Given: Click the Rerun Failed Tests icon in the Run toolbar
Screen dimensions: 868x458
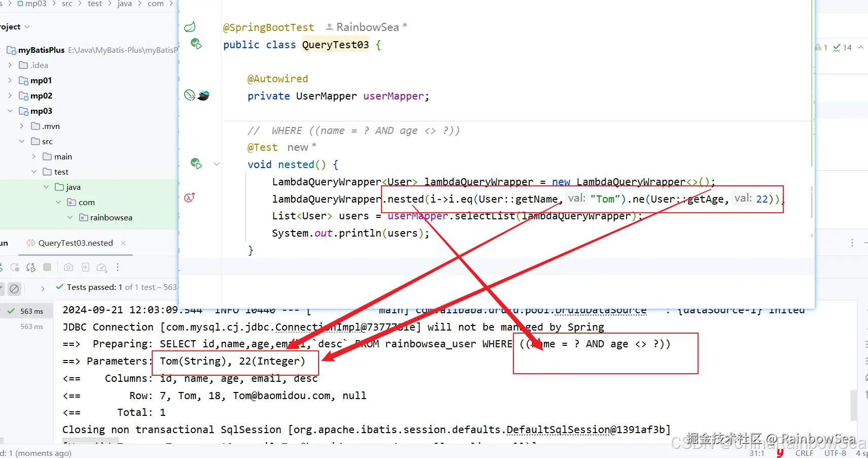Looking at the screenshot, I should click(x=15, y=267).
